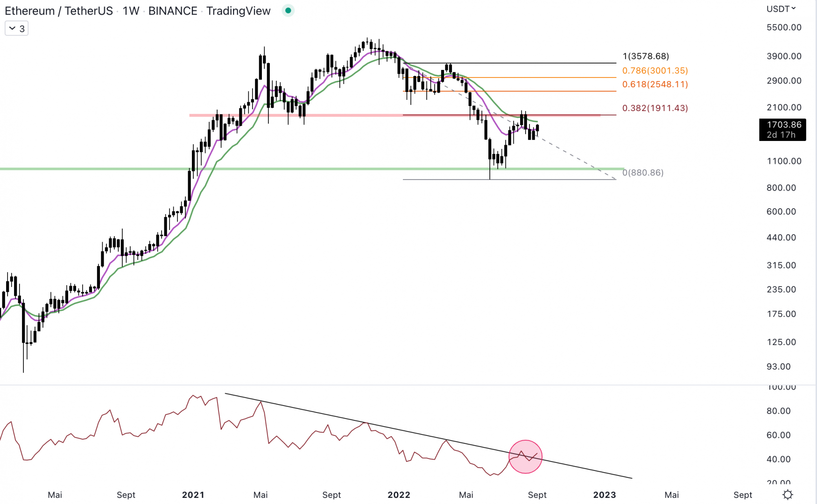
Task: Click the RSI 80.00 scale label
Action: tap(778, 411)
